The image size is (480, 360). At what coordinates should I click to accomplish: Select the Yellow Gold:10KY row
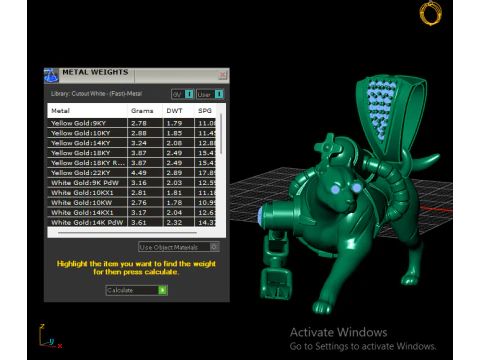tap(132, 133)
